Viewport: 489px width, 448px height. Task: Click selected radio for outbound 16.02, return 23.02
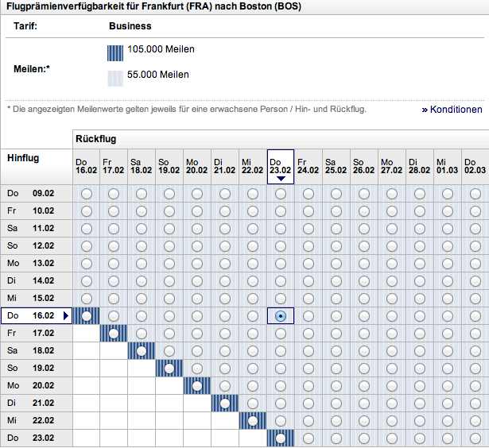click(281, 316)
